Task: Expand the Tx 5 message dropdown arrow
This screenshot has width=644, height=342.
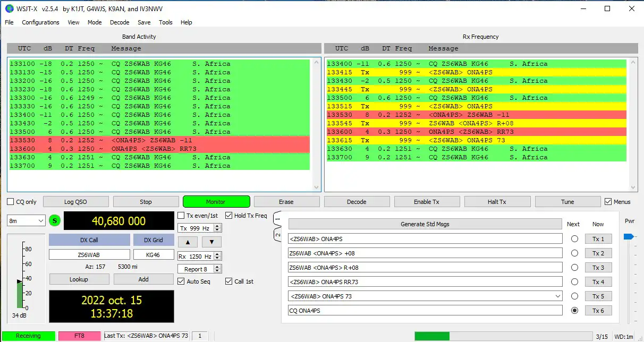Action: coord(557,296)
